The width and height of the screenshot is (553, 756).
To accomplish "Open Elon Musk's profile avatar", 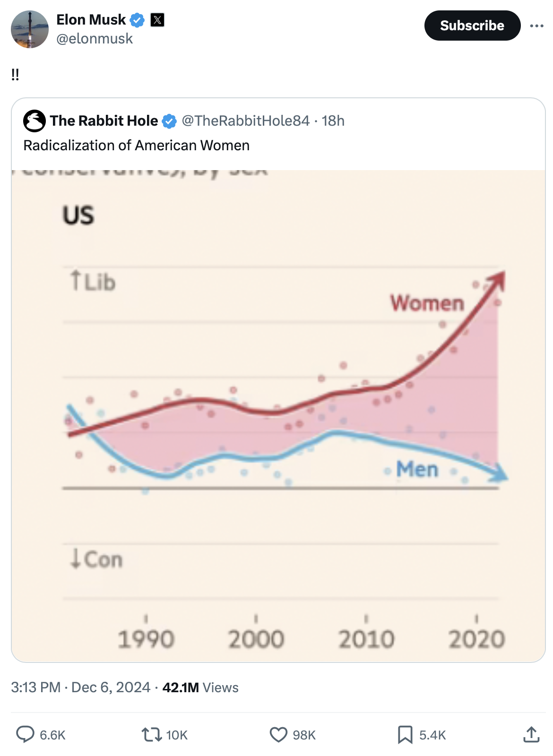I will click(30, 29).
